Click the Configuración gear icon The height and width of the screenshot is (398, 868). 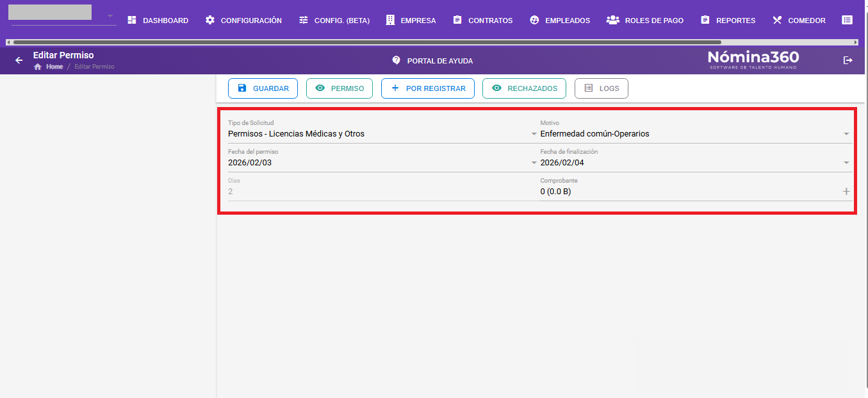point(210,20)
